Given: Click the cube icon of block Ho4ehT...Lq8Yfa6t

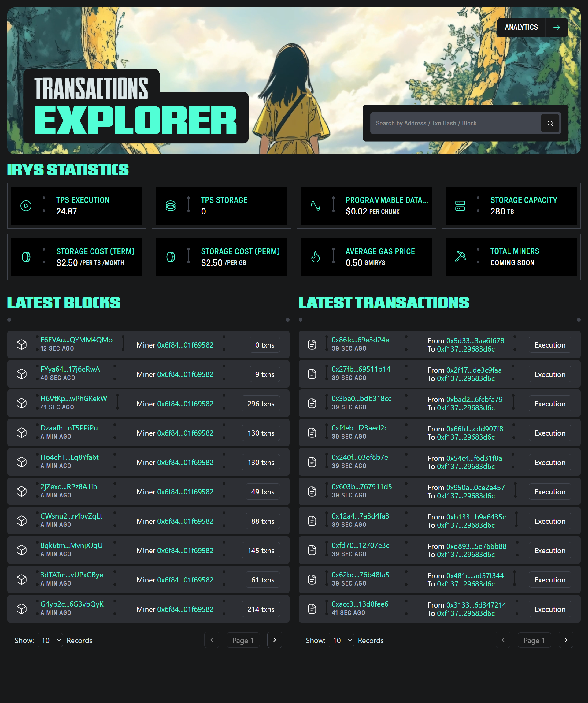Looking at the screenshot, I should click(22, 462).
